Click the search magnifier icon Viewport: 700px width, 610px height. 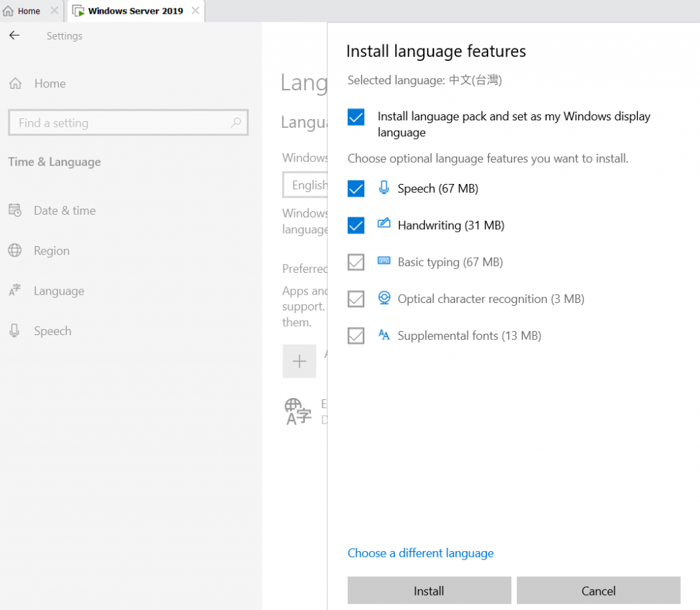(236, 122)
